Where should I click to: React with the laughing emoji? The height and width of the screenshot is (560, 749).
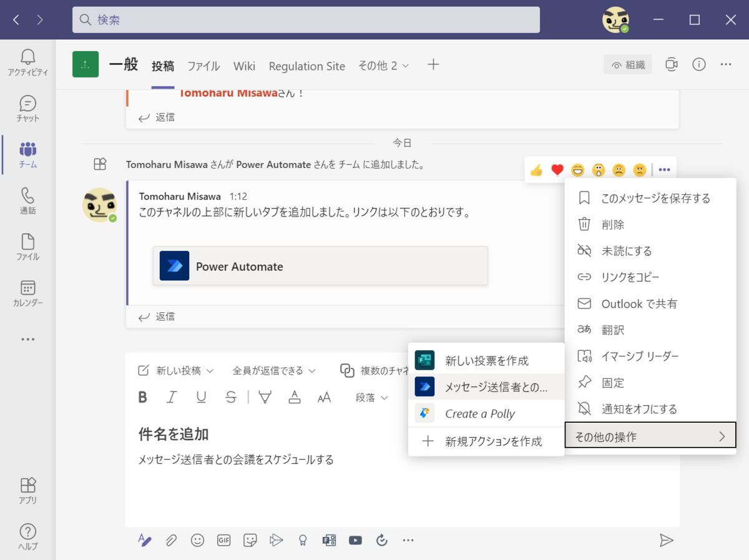tap(578, 170)
